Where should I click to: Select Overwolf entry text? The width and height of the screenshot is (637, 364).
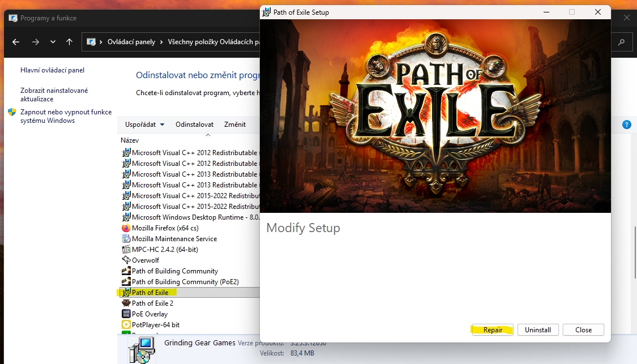click(146, 260)
